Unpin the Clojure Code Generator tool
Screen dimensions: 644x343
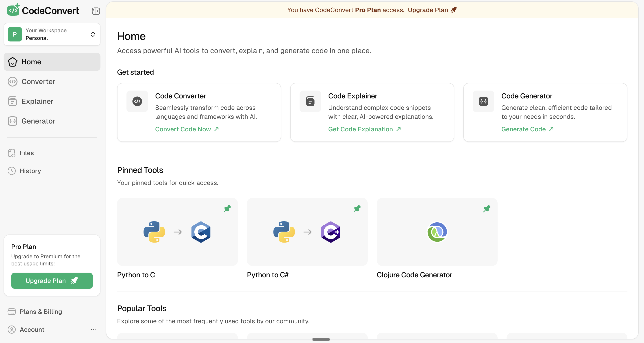point(487,208)
